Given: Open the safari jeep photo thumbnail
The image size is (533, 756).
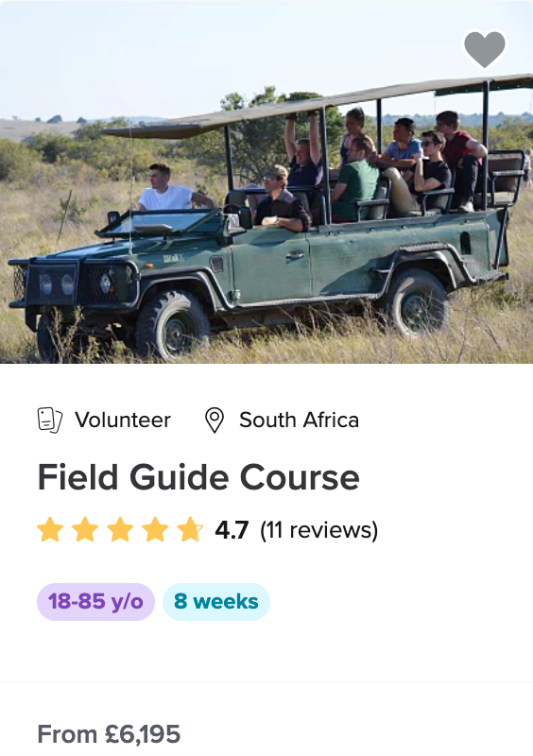Looking at the screenshot, I should pyautogui.click(x=266, y=181).
